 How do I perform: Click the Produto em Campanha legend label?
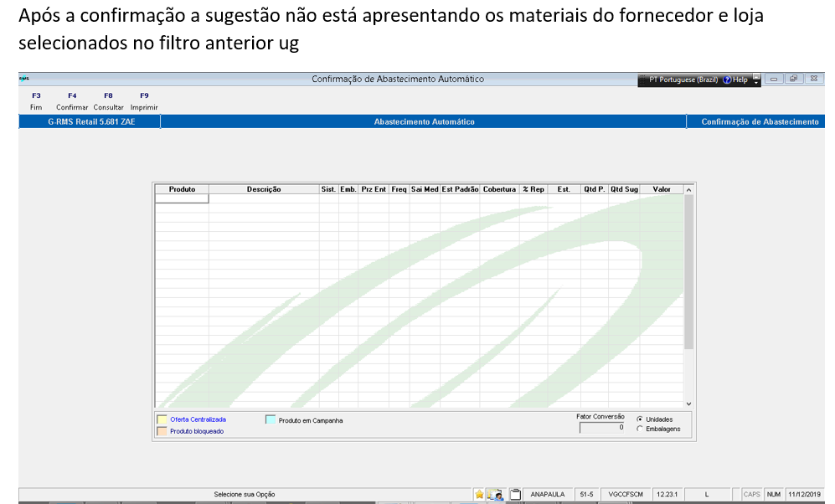[x=311, y=420]
